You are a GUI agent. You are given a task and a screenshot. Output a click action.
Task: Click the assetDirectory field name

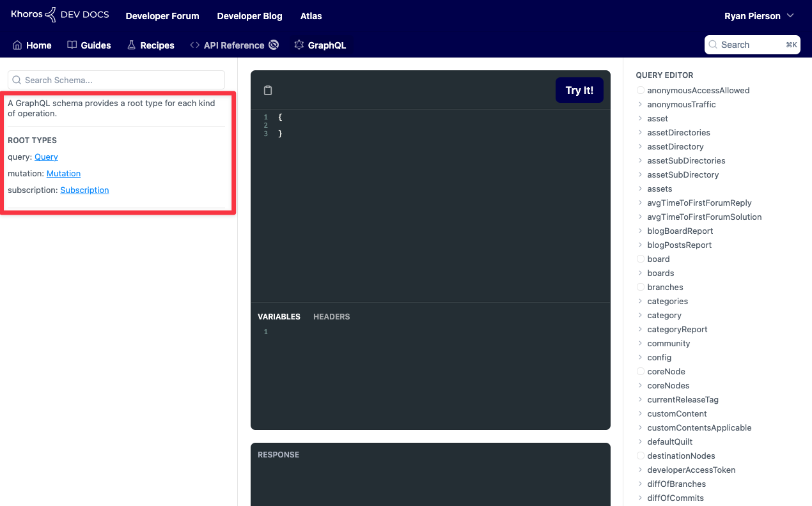(675, 147)
